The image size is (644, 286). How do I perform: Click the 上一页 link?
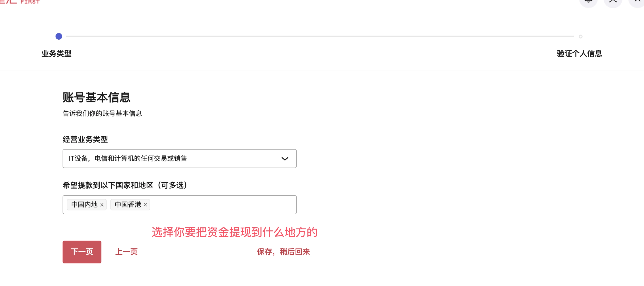(x=126, y=252)
